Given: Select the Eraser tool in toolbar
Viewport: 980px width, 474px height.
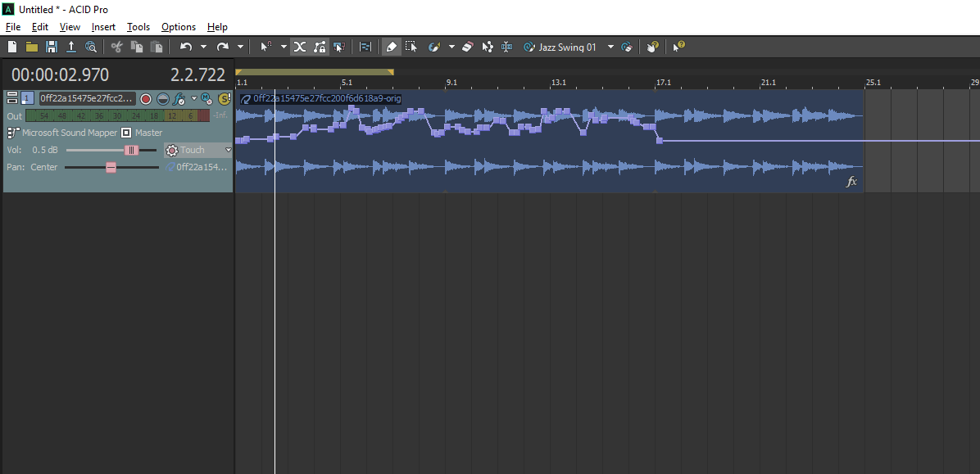Looking at the screenshot, I should (x=468, y=47).
